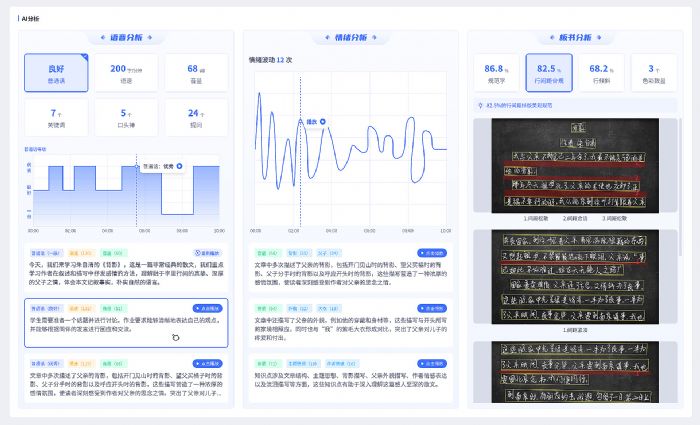Screen dimensions: 700x425
Task: Click play button on 学生需要准备一个话题 card
Action: (208, 308)
